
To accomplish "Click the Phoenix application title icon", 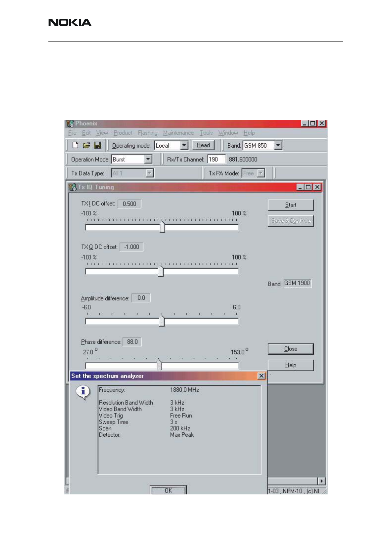I will pyautogui.click(x=70, y=124).
